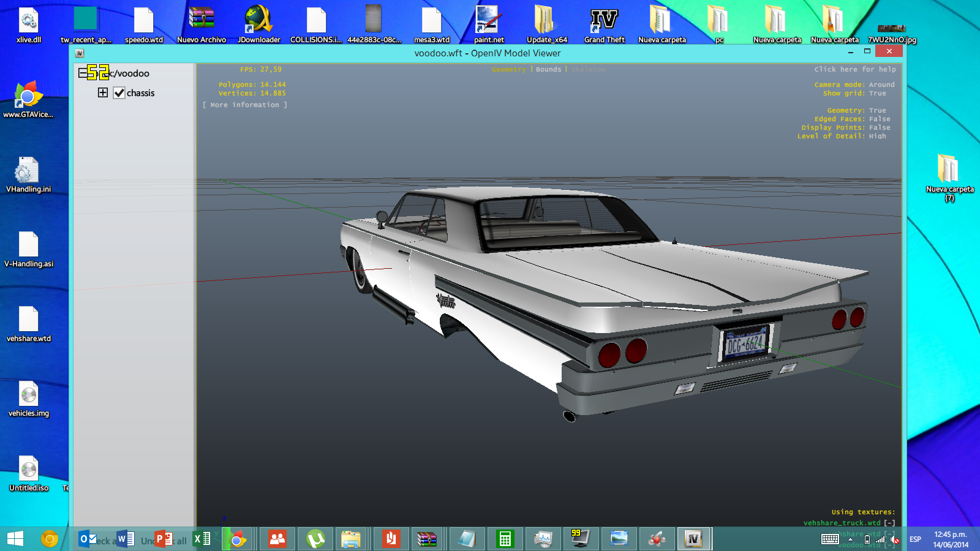This screenshot has height=551, width=980.
Task: Open the vehicles.img disc image
Action: 29,399
